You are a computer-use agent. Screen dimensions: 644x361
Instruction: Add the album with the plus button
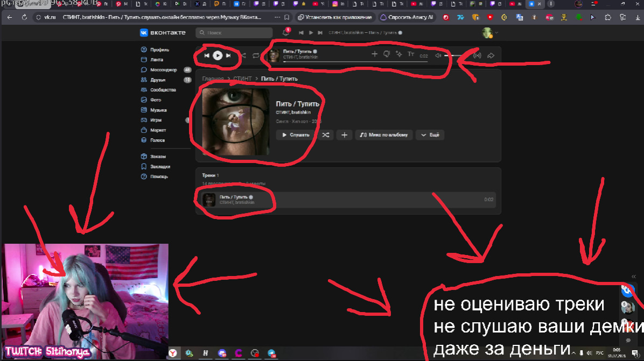[x=345, y=135]
